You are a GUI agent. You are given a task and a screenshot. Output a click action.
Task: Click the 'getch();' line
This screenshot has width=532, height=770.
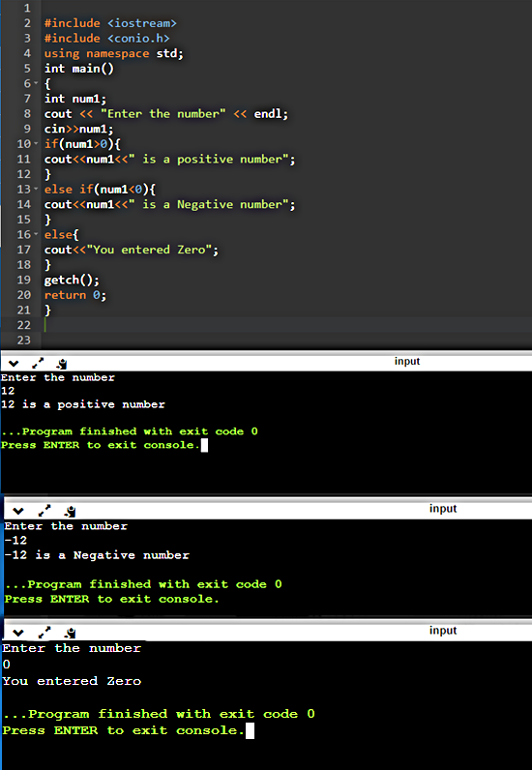tap(72, 280)
